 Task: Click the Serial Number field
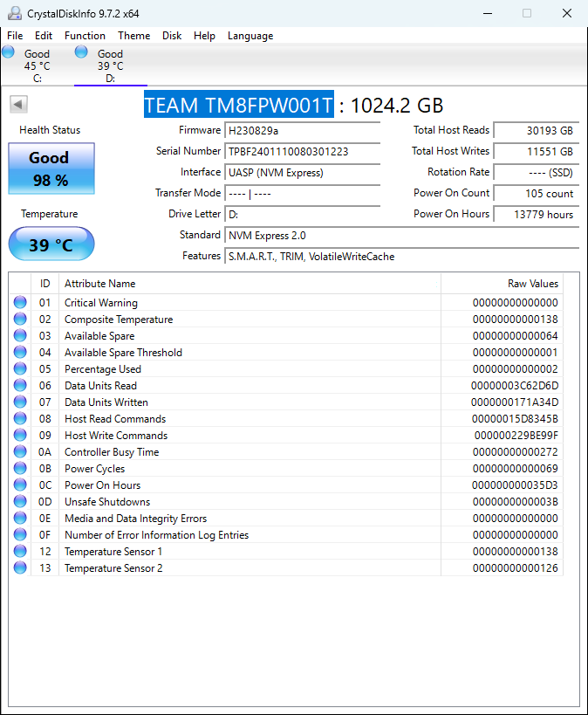click(x=302, y=152)
